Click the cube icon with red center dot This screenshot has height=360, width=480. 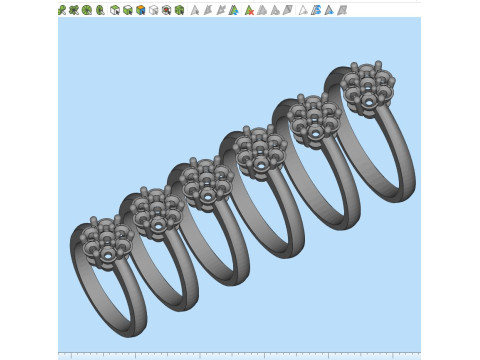pos(166,10)
